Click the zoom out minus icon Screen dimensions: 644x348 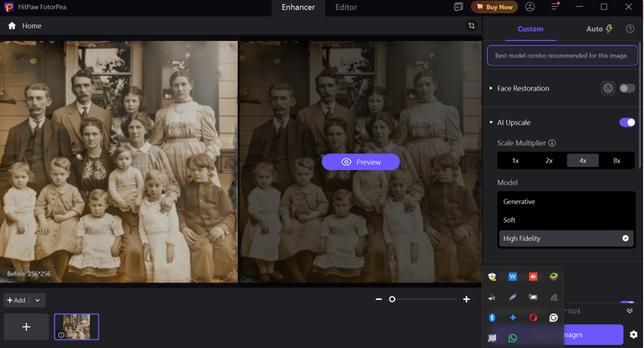[x=379, y=299]
